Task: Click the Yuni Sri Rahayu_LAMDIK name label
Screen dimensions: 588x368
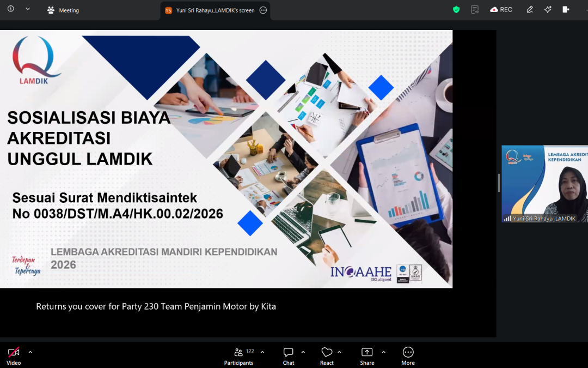Action: click(544, 219)
